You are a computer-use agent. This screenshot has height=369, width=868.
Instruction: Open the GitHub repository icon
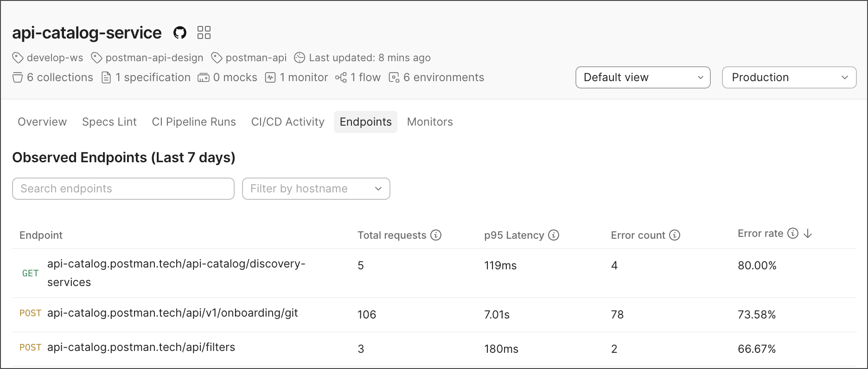point(180,32)
